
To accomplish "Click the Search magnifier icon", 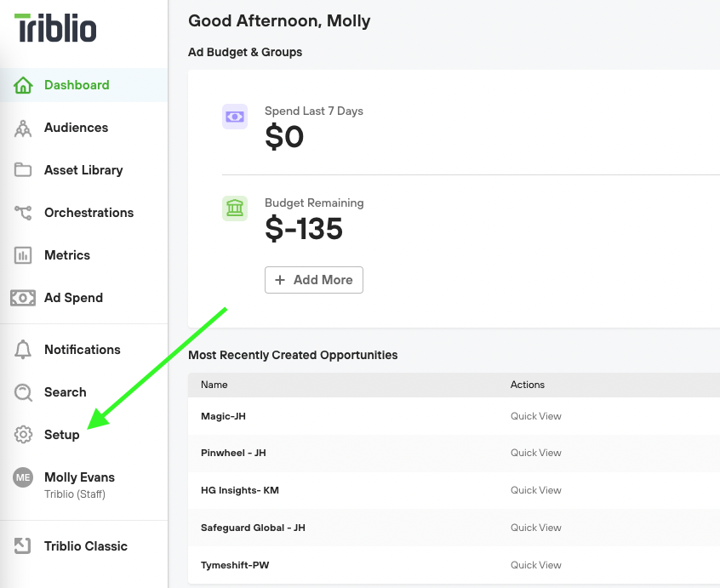I will click(x=24, y=392).
